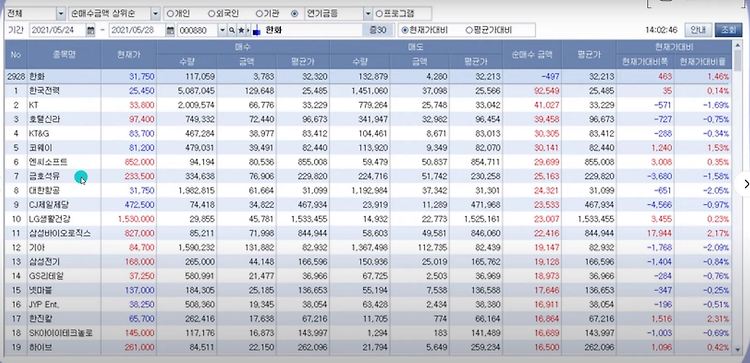
Task: Select the 하이브 stock name
Action: tap(40, 348)
